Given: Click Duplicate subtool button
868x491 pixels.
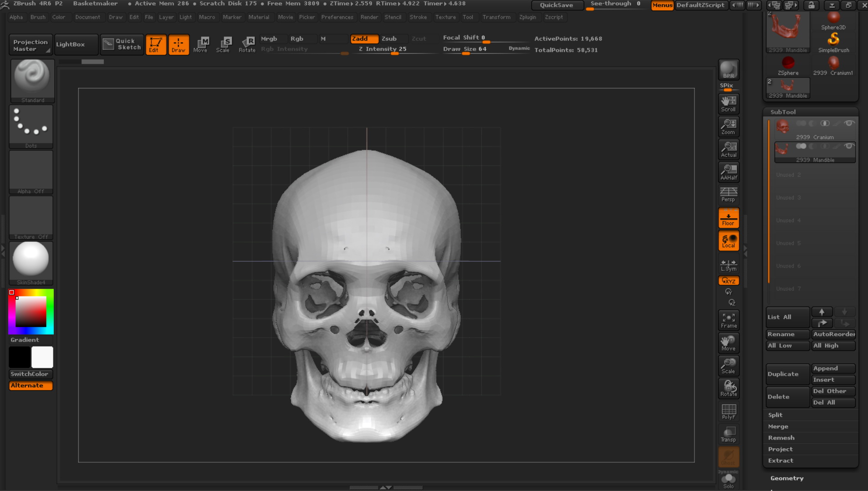Looking at the screenshot, I should coord(787,374).
